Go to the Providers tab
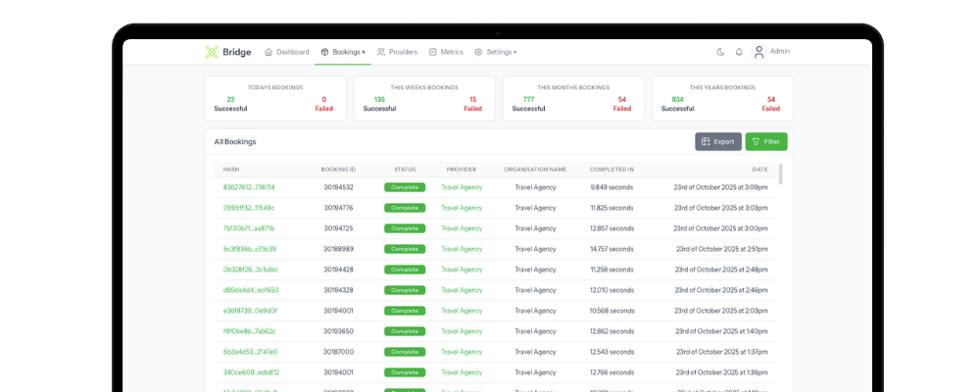Image resolution: width=980 pixels, height=392 pixels. (397, 52)
